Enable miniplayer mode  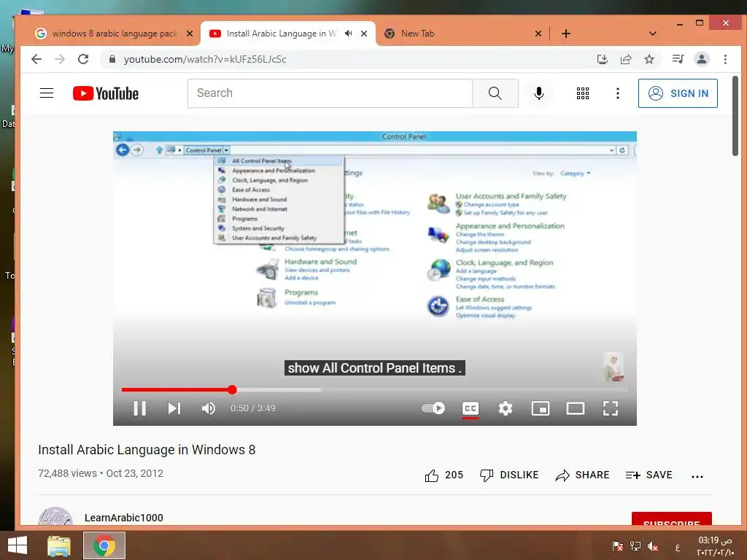(541, 408)
